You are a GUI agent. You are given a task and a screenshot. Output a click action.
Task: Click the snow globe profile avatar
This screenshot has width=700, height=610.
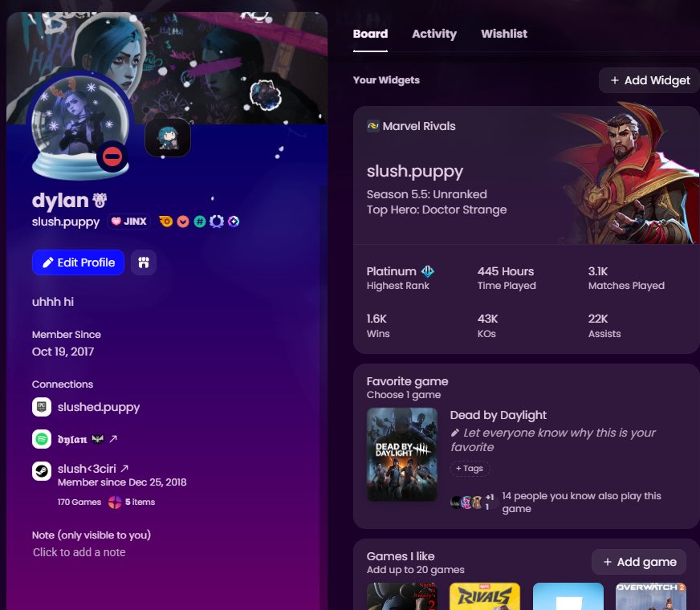pyautogui.click(x=80, y=126)
